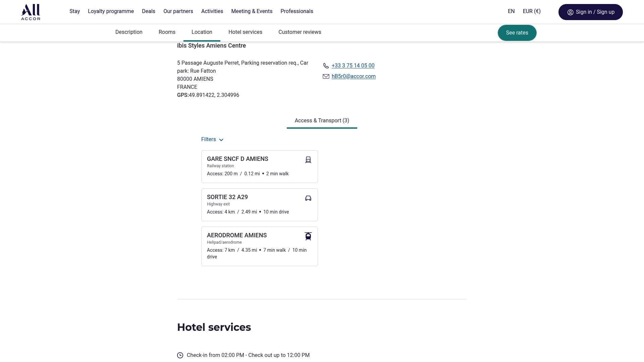
Task: Open the Loyalty programme menu
Action: pos(111,11)
